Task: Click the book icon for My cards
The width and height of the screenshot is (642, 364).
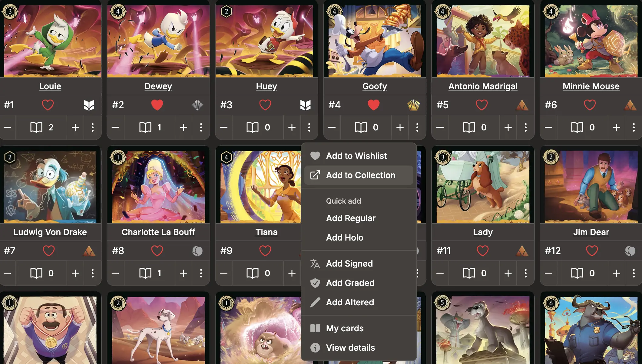Action: pos(315,328)
